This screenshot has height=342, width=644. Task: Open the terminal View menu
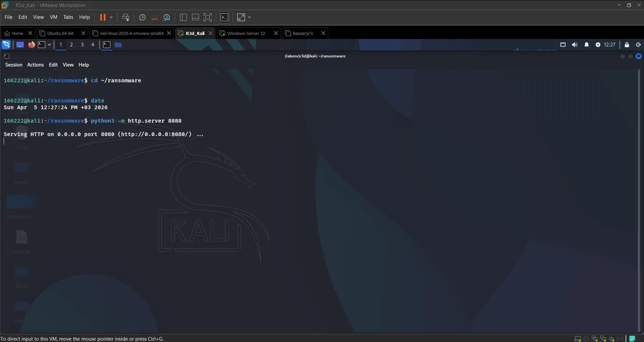click(x=68, y=65)
